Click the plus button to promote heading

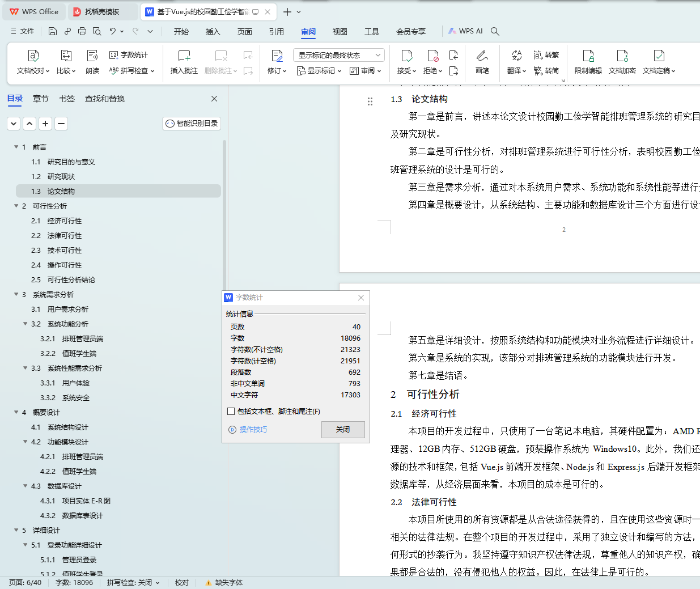46,123
